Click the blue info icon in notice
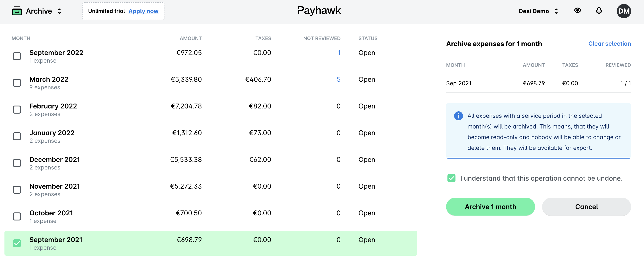644x261 pixels. (458, 116)
